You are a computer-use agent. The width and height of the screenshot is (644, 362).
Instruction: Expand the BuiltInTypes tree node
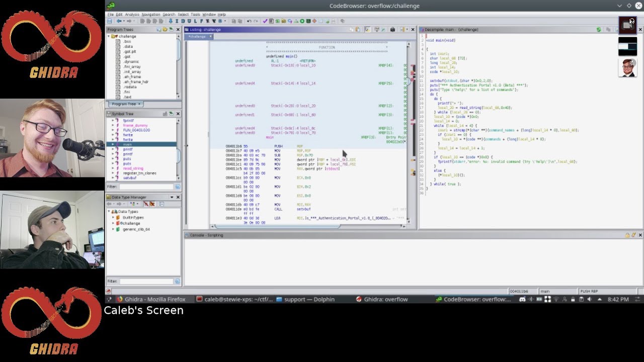(113, 218)
